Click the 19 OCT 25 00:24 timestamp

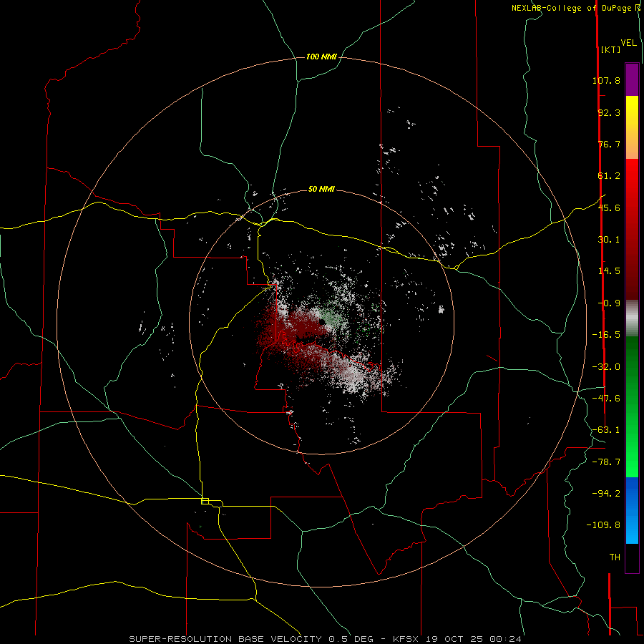pyautogui.click(x=474, y=639)
